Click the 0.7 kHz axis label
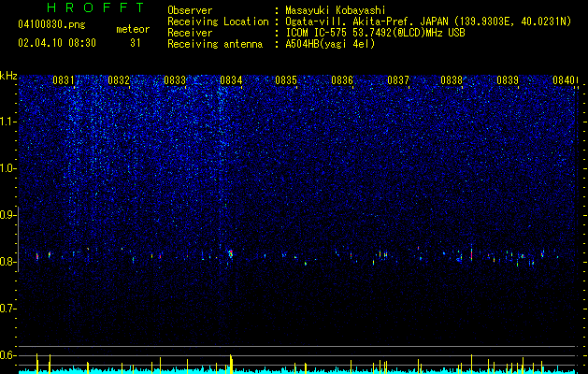The width and height of the screenshot is (588, 374). pos(7,309)
